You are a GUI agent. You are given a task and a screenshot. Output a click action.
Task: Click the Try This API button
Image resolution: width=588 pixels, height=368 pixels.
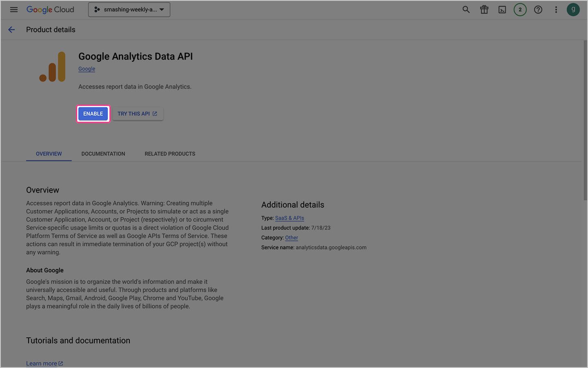[138, 114]
